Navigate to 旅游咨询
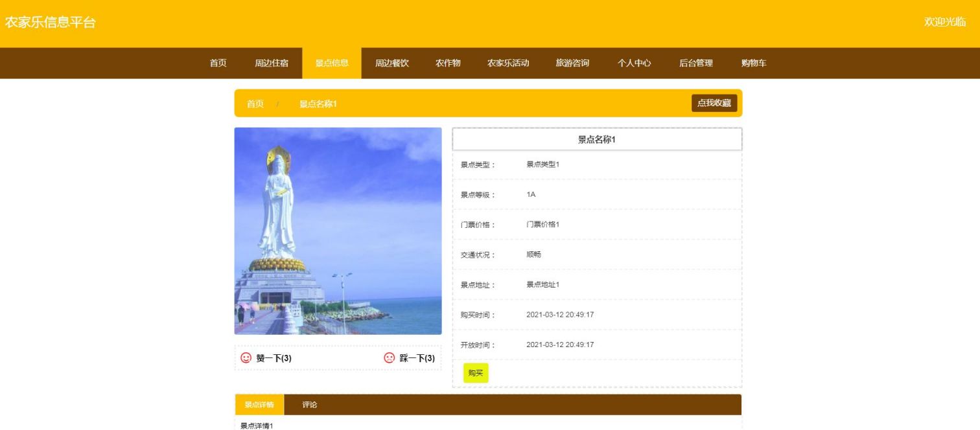The height and width of the screenshot is (430, 980). (572, 63)
